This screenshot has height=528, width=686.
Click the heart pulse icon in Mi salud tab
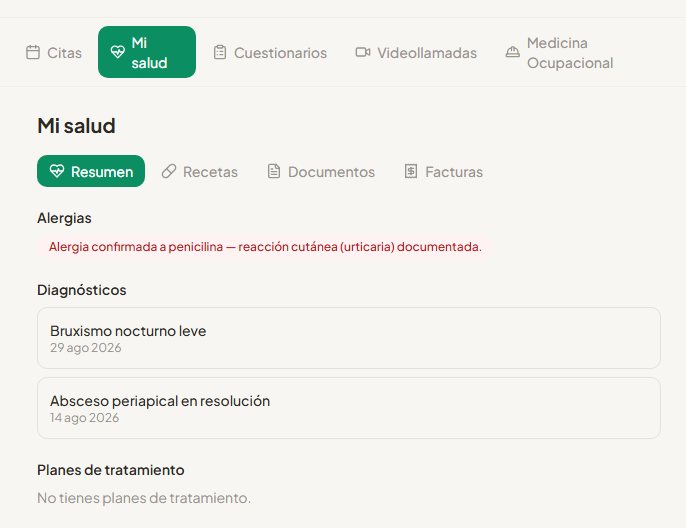[118, 52]
